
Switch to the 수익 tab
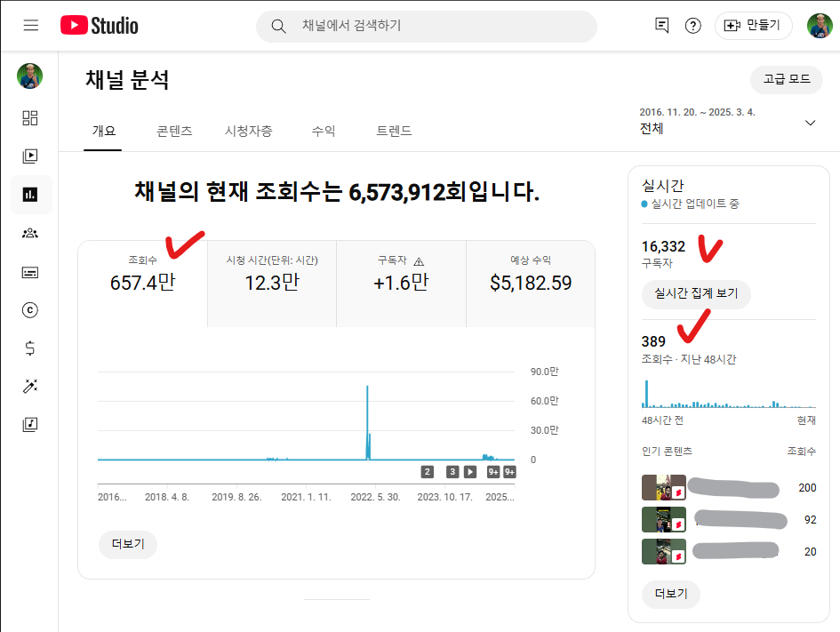point(323,132)
